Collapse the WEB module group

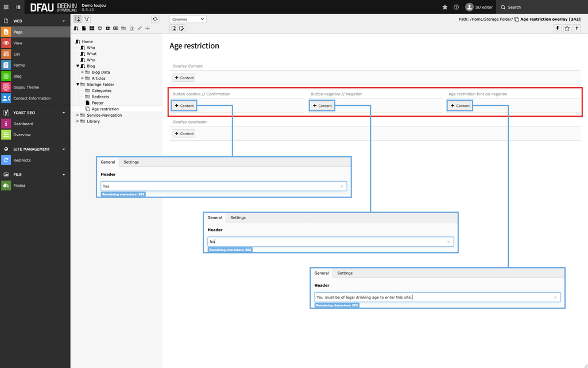[64, 21]
